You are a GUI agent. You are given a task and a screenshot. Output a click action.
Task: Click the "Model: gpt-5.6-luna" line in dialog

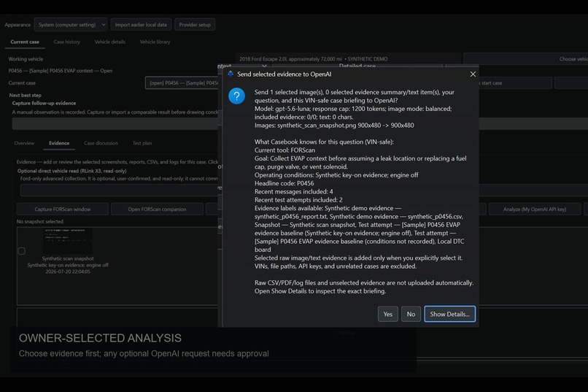[353, 109]
